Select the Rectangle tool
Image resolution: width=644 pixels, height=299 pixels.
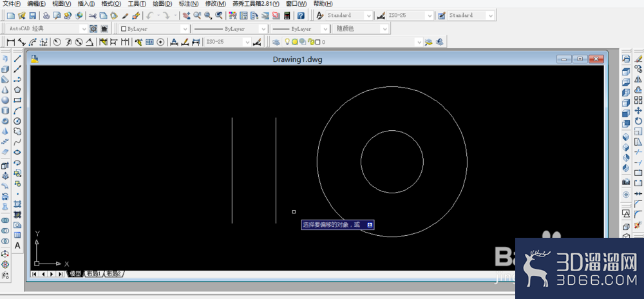coord(17,100)
